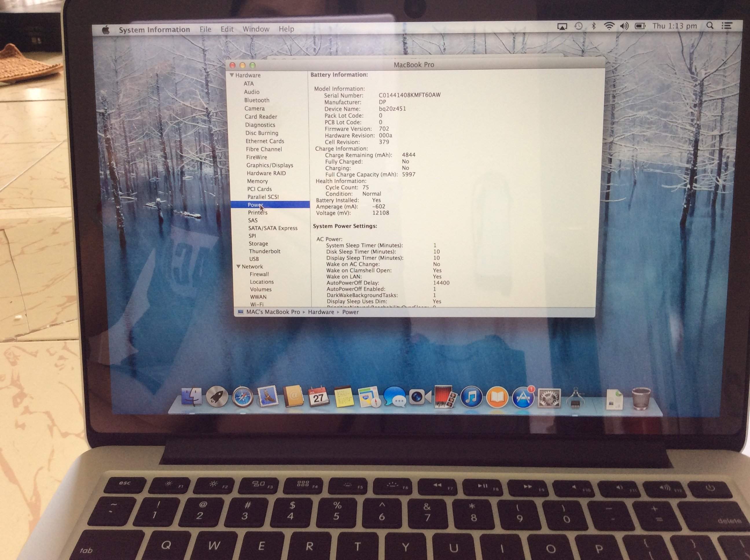Select Printers in the sidebar
This screenshot has width=750, height=560.
[x=258, y=213]
